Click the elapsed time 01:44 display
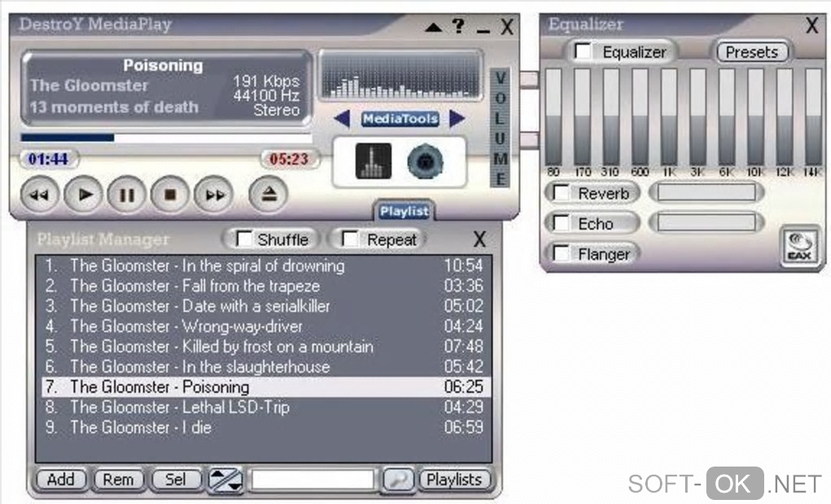 click(48, 159)
